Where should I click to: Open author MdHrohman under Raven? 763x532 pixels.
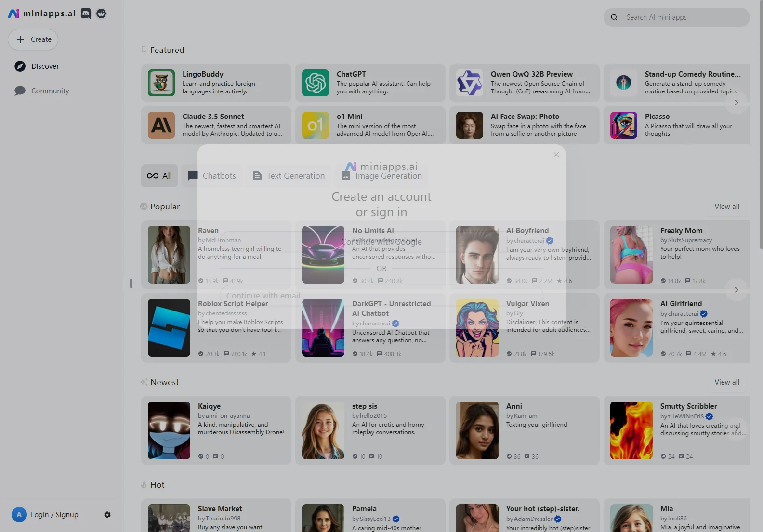pyautogui.click(x=223, y=240)
